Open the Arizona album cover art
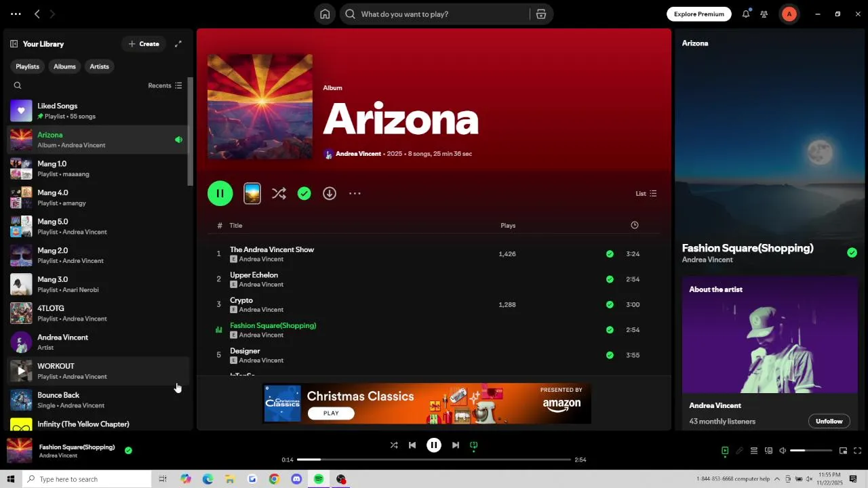This screenshot has height=488, width=868. 260,107
